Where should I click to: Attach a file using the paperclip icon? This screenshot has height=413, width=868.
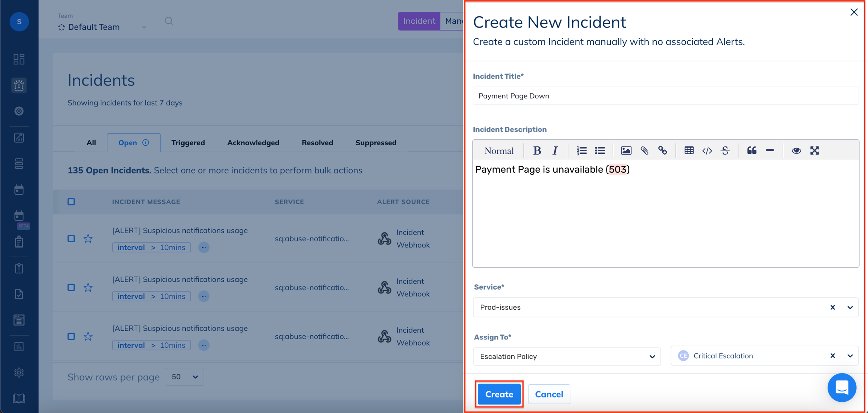645,151
